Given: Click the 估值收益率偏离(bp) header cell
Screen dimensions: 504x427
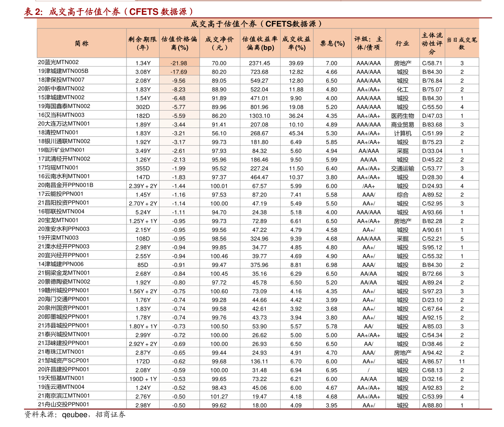Looking at the screenshot, I should point(260,44).
